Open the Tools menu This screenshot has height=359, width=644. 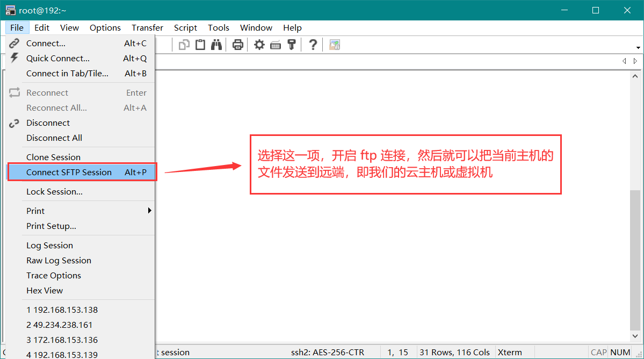[218, 27]
